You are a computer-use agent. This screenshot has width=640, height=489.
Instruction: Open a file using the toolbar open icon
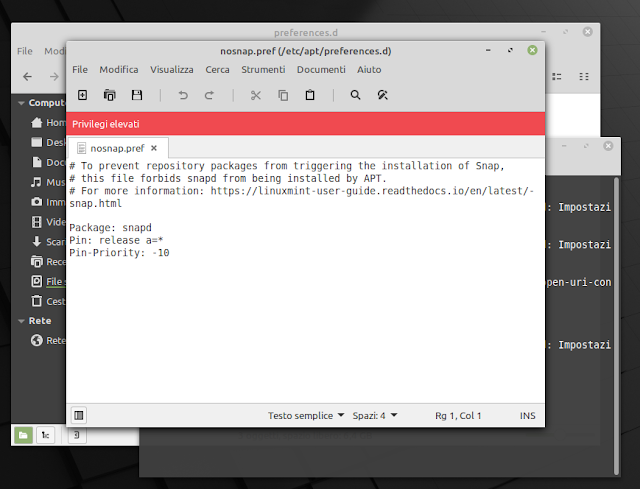pyautogui.click(x=109, y=95)
